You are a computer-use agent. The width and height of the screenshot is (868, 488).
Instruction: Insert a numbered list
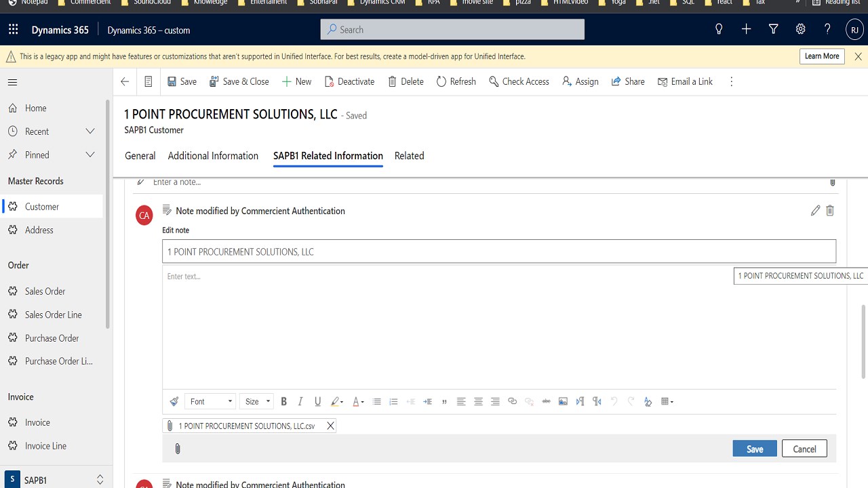click(x=393, y=401)
